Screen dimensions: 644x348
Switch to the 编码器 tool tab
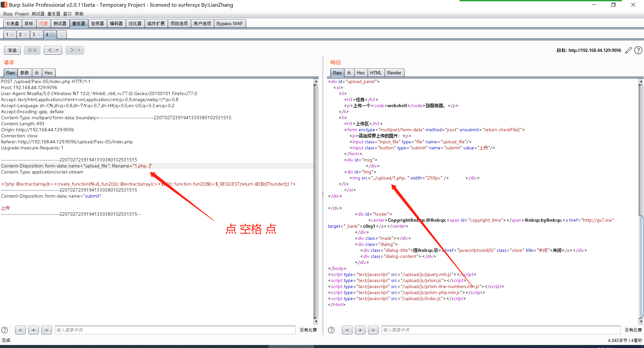116,23
